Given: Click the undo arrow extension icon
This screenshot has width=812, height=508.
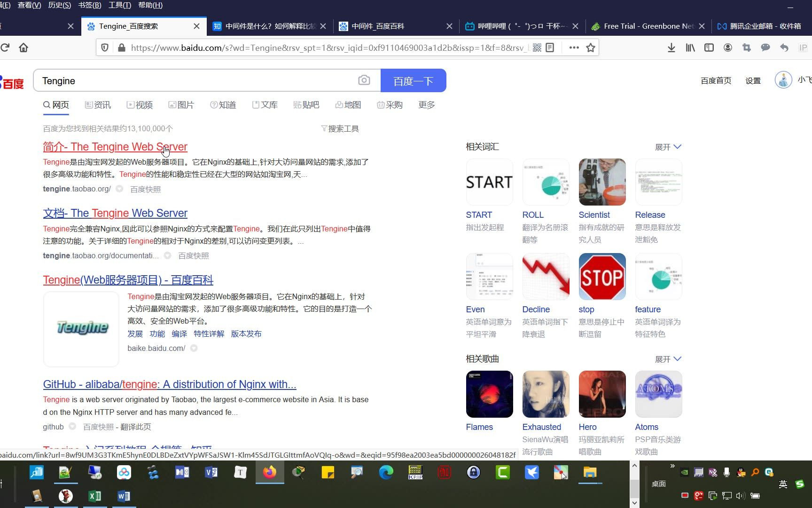Looking at the screenshot, I should coord(784,48).
